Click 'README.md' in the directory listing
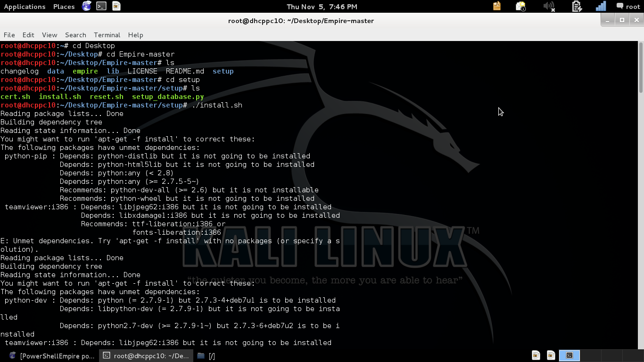This screenshot has height=362, width=644. coord(185,71)
